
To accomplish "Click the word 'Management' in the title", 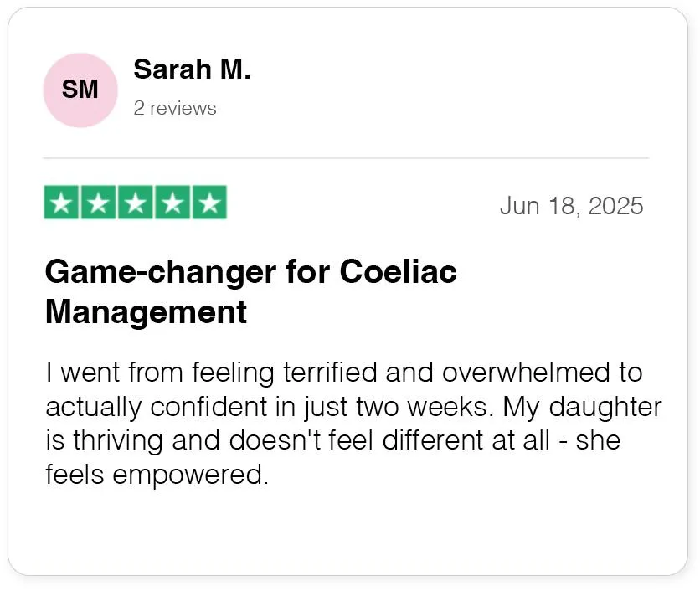I will coord(146,311).
